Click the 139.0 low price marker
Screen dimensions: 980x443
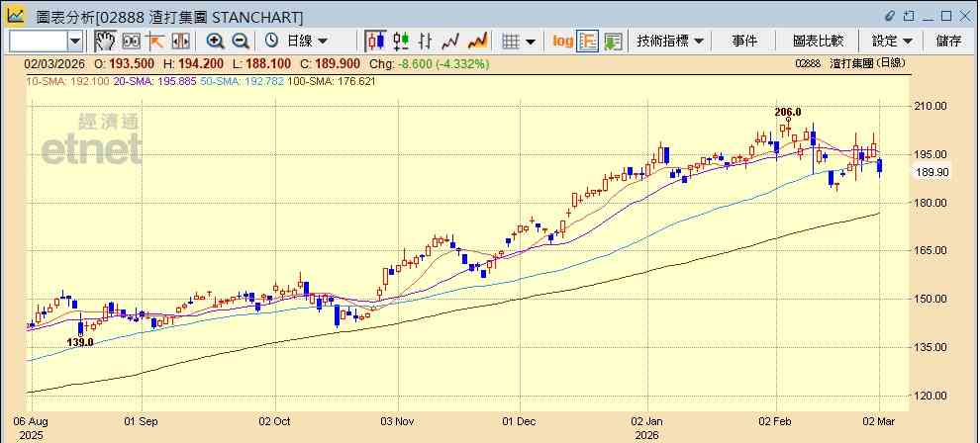[80, 342]
